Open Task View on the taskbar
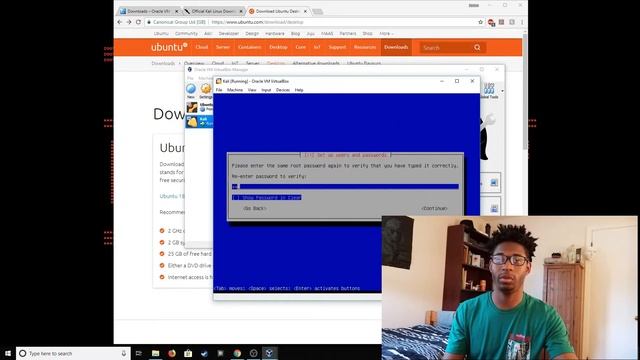The image size is (640, 360). pyautogui.click(x=138, y=353)
